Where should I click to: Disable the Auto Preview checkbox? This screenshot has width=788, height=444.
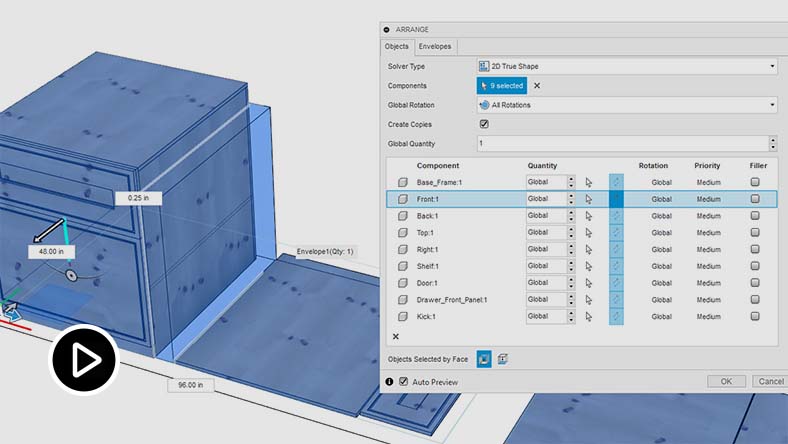coord(404,381)
